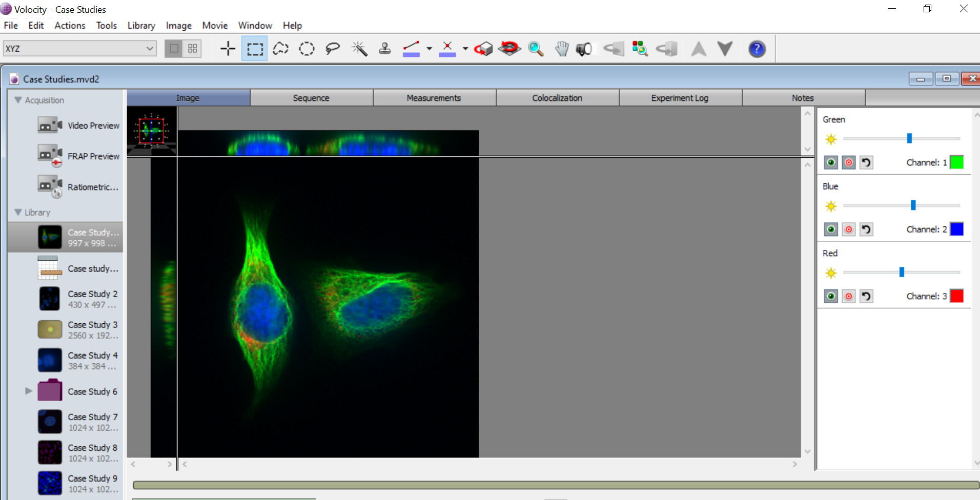Viewport: 980px width, 500px height.
Task: Select the Zoom magnifier tool
Action: pos(536,48)
